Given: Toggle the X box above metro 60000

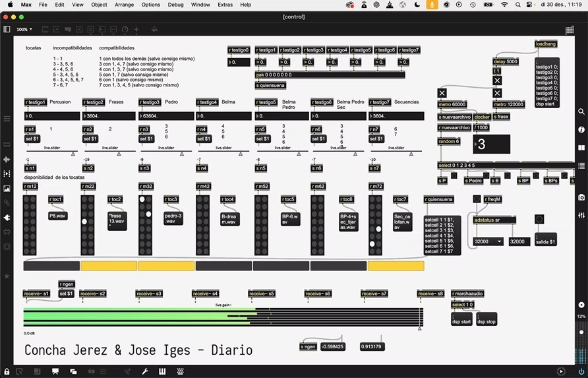Looking at the screenshot, I should pyautogui.click(x=442, y=93).
